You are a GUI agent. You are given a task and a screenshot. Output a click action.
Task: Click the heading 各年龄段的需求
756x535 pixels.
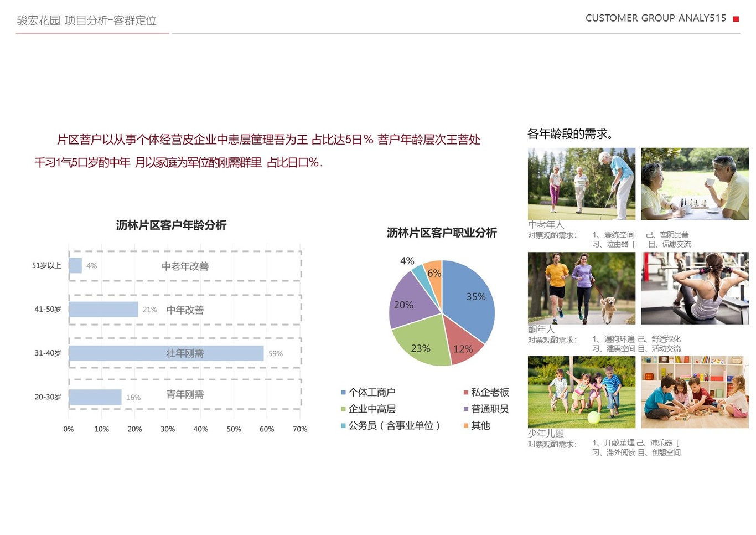(571, 134)
